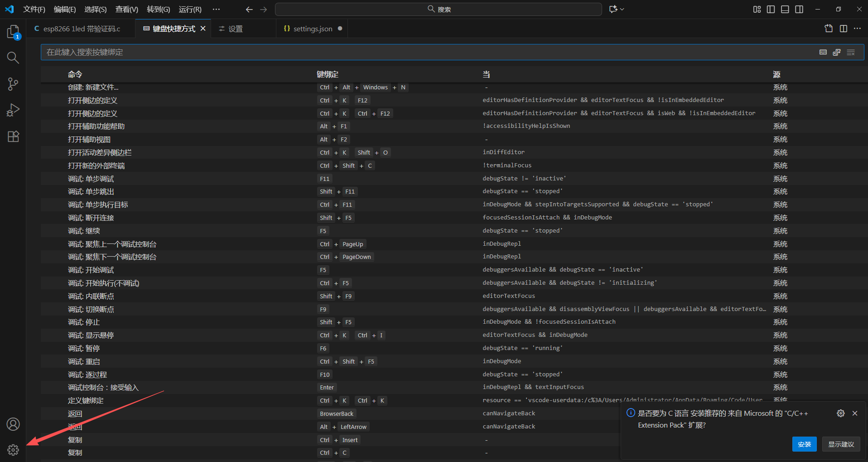868x462 pixels.
Task: Click the VS Code logo icon
Action: pyautogui.click(x=10, y=9)
